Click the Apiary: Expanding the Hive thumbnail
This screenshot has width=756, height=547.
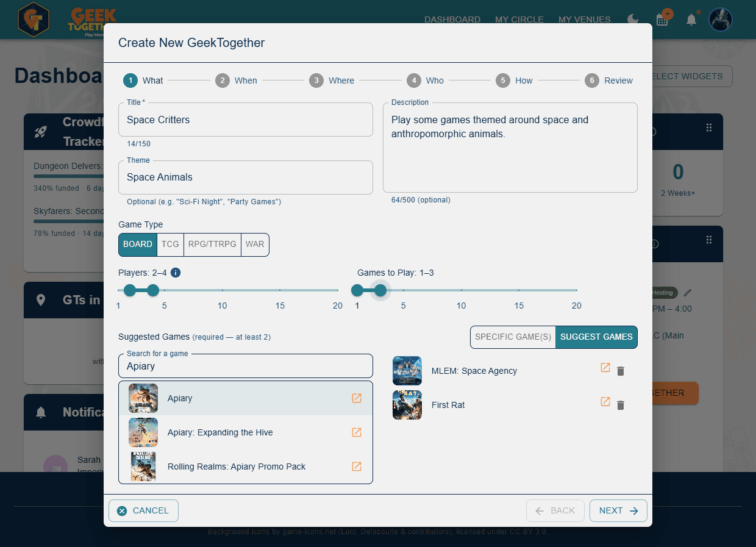point(143,432)
